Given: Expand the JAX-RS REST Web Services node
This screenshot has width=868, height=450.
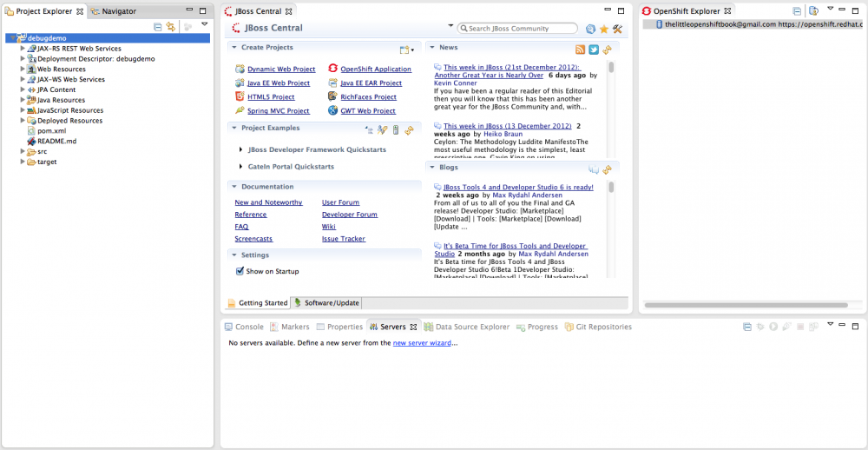Looking at the screenshot, I should [23, 49].
